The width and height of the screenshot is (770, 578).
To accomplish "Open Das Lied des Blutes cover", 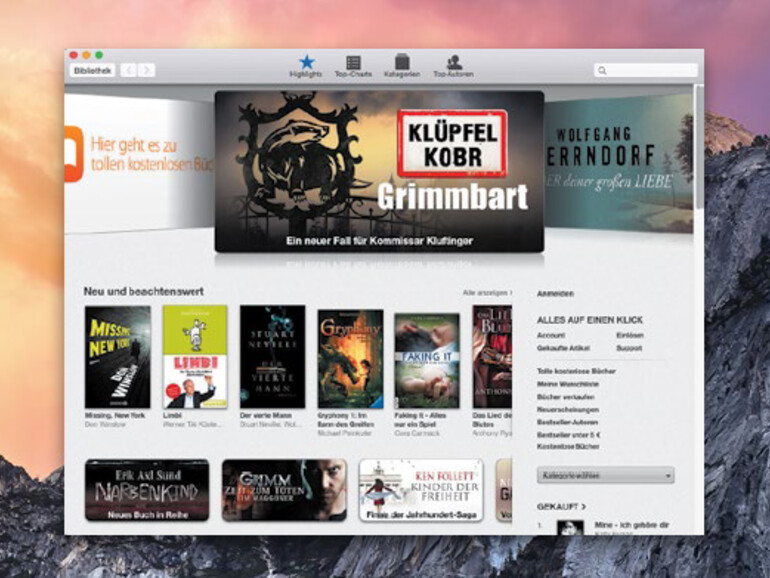I will tap(492, 357).
